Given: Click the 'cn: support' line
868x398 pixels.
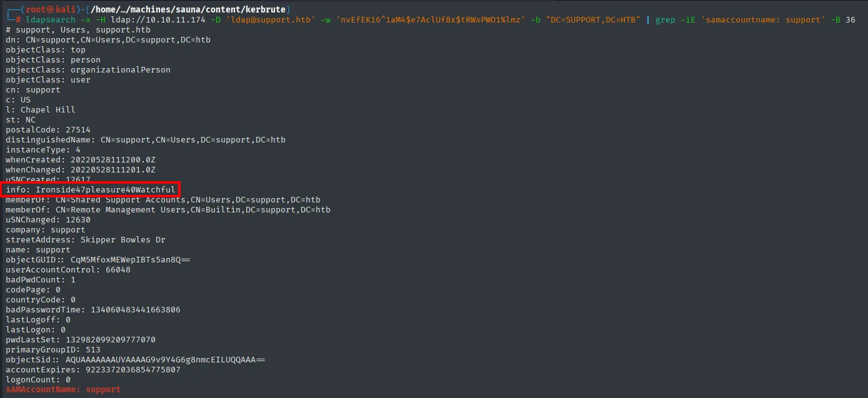Looking at the screenshot, I should point(33,90).
